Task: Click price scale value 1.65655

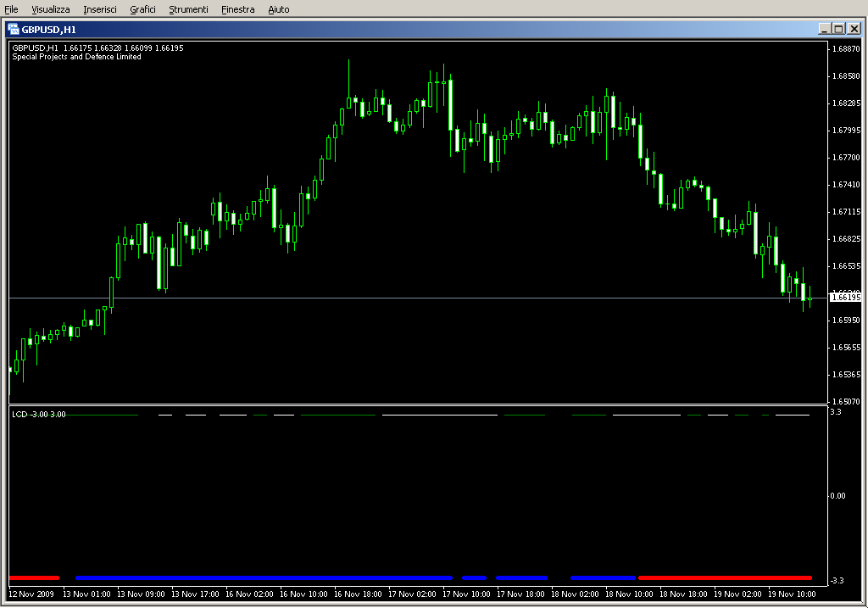Action: (x=847, y=347)
